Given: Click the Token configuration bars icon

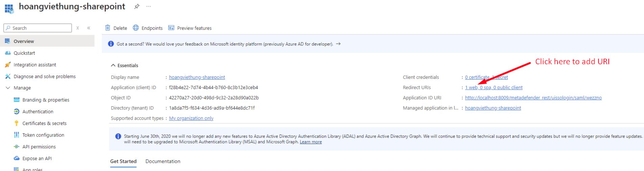Looking at the screenshot, I should (x=17, y=135).
